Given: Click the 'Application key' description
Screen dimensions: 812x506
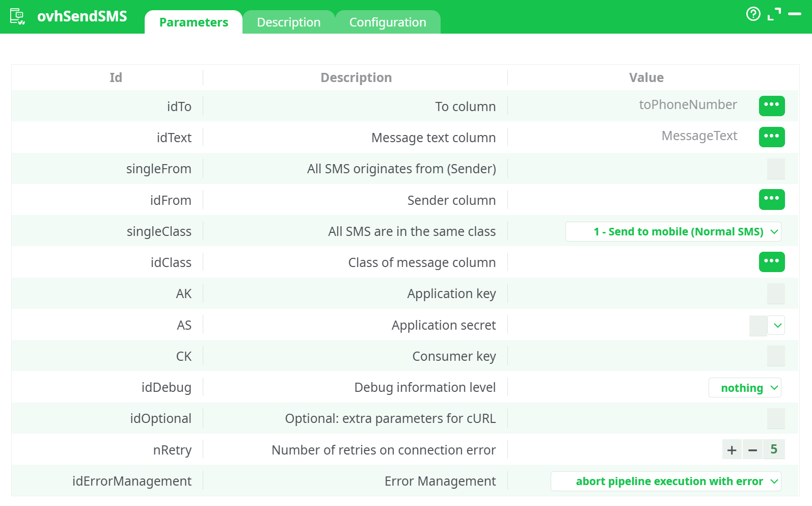Looking at the screenshot, I should click(451, 294).
